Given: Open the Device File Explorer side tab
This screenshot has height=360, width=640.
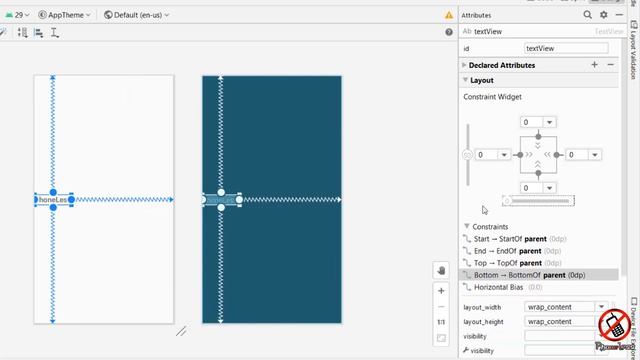Looking at the screenshot, I should (634, 329).
